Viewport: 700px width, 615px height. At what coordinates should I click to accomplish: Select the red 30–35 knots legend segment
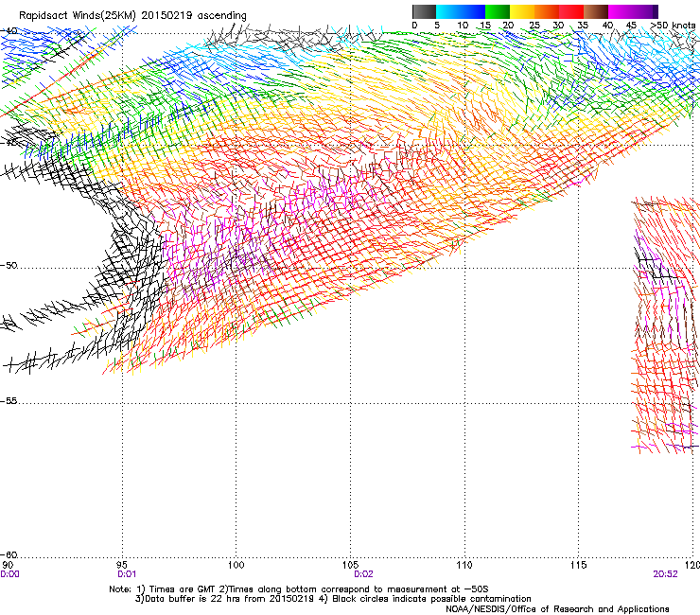coord(571,11)
